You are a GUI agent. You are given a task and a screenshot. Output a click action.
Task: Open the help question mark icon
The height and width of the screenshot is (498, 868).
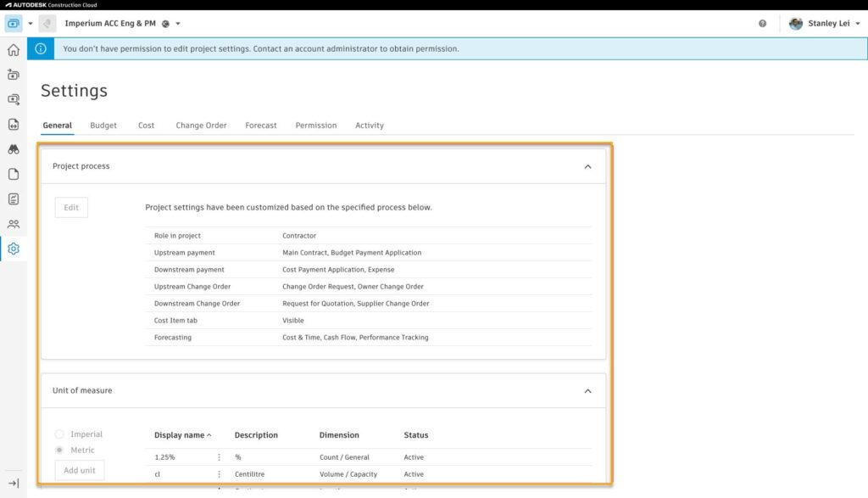(x=762, y=23)
